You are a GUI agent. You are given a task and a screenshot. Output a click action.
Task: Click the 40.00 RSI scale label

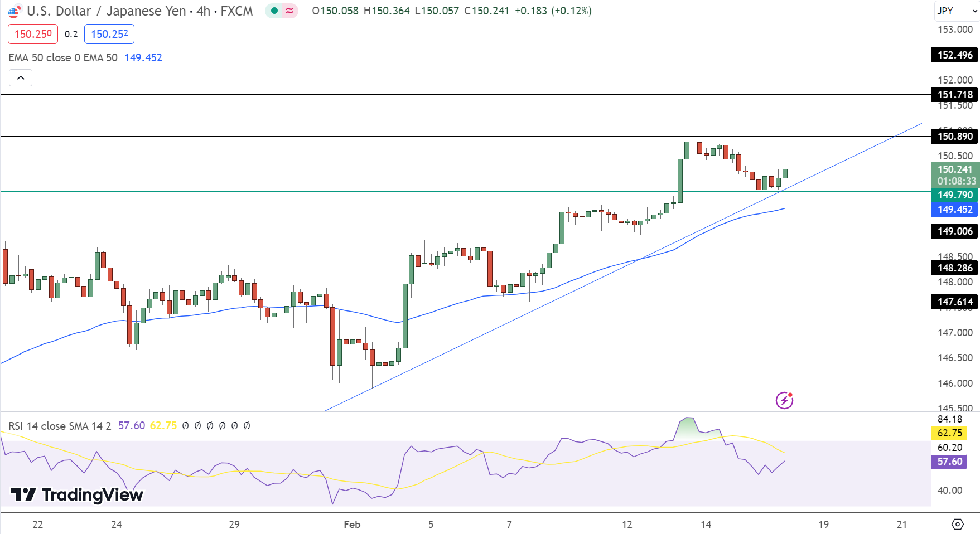[949, 491]
